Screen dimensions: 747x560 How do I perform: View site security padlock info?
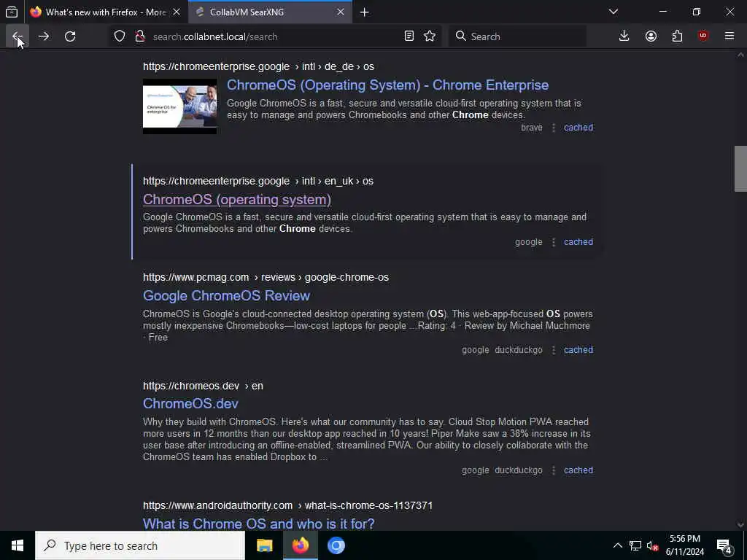139,36
